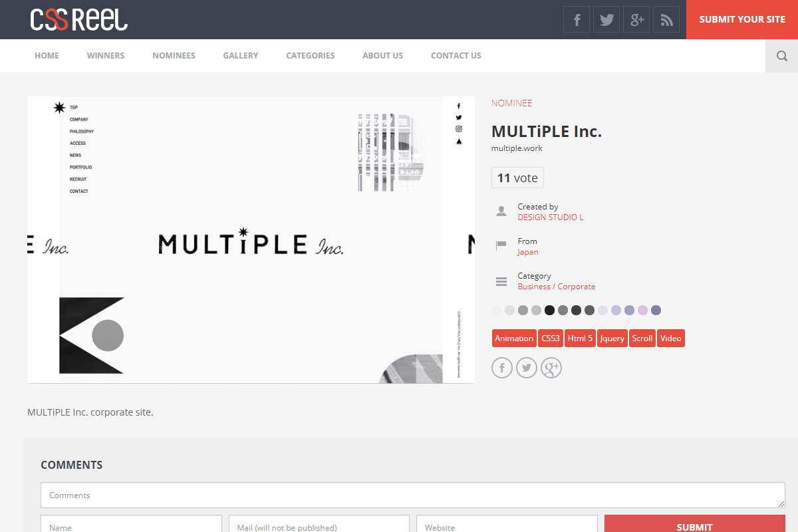Open the Facebook icon in header
The height and width of the screenshot is (532, 798).
pos(577,19)
